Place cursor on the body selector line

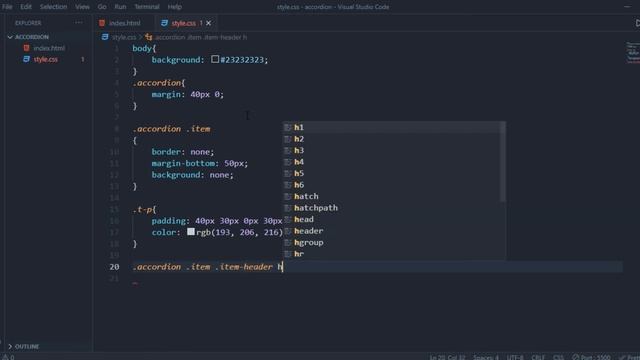[x=144, y=48]
